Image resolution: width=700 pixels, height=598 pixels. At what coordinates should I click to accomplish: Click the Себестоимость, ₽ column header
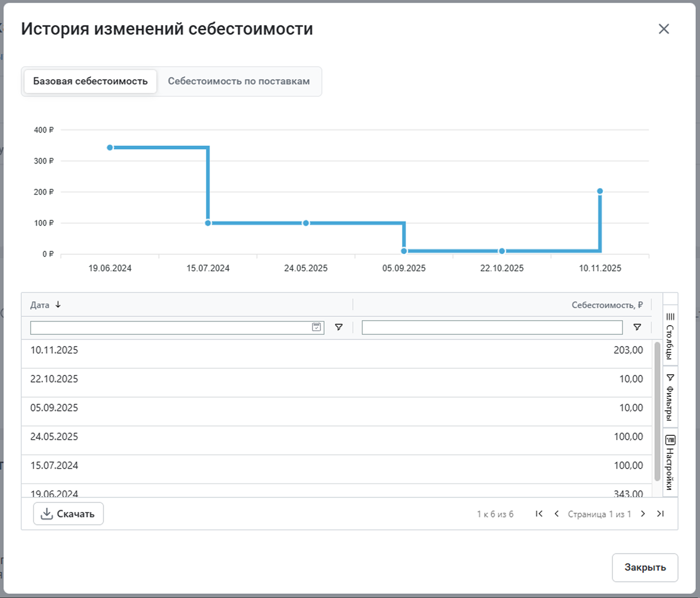tap(607, 305)
